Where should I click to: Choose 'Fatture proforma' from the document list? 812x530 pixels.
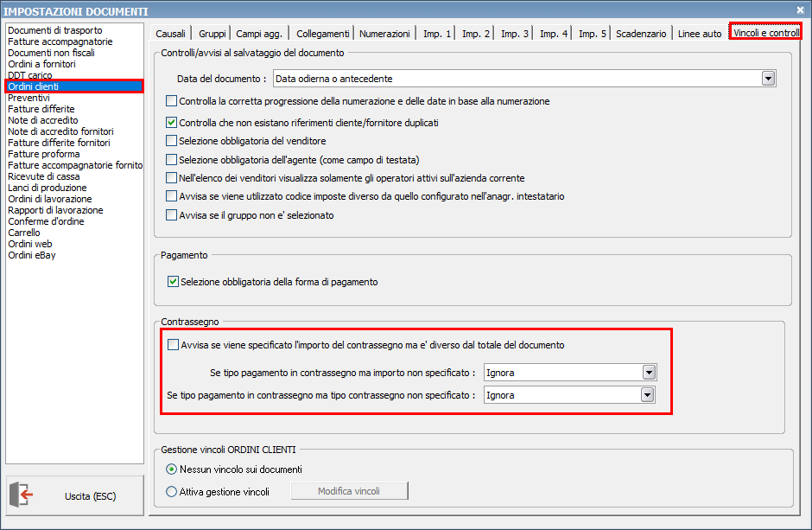44,154
